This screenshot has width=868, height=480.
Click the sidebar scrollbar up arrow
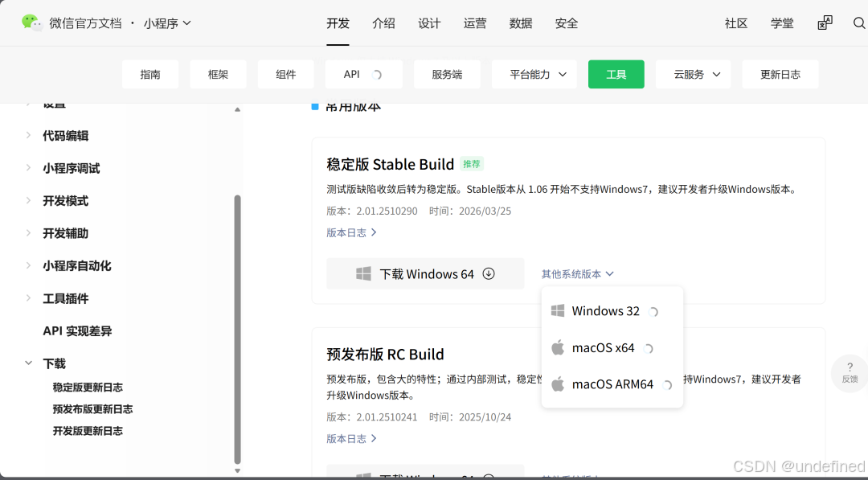tap(237, 109)
